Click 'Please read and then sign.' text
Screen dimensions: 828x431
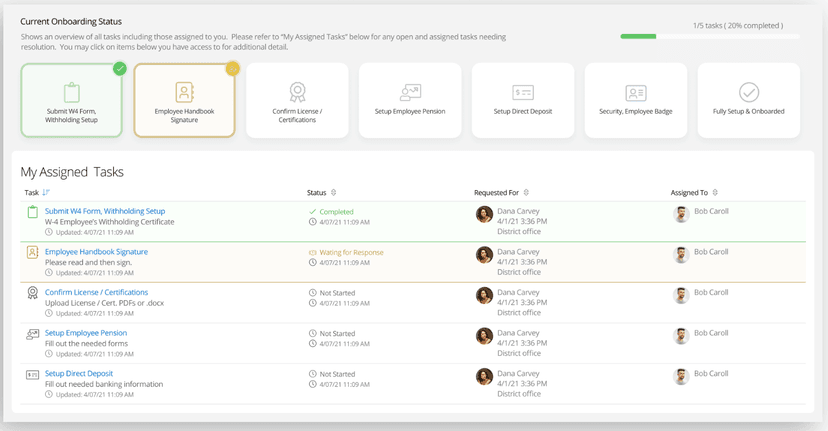coord(88,263)
